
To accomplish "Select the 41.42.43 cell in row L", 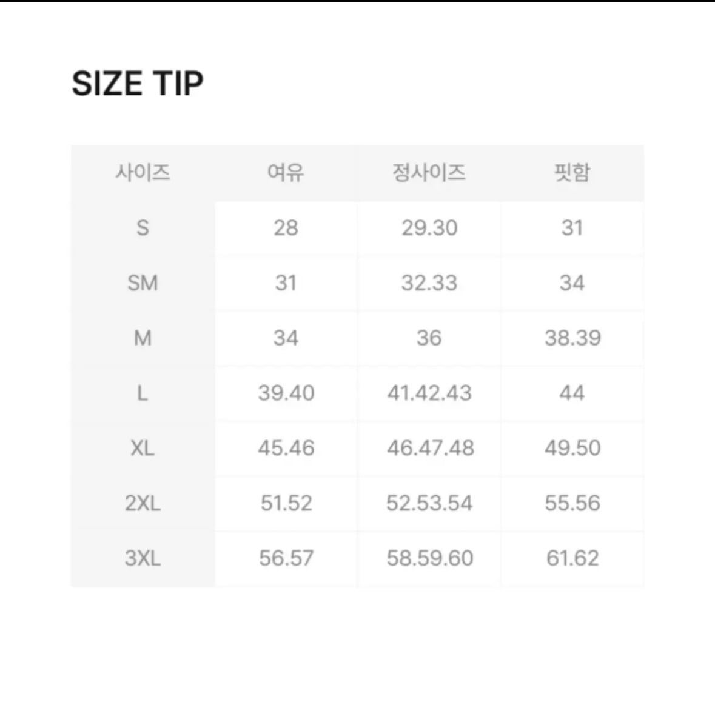I will coord(429,393).
